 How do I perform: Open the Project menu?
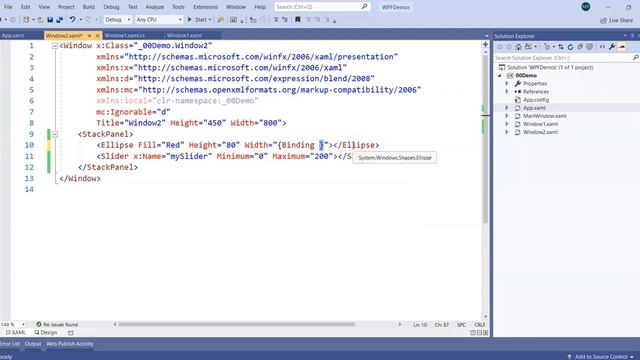(66, 7)
